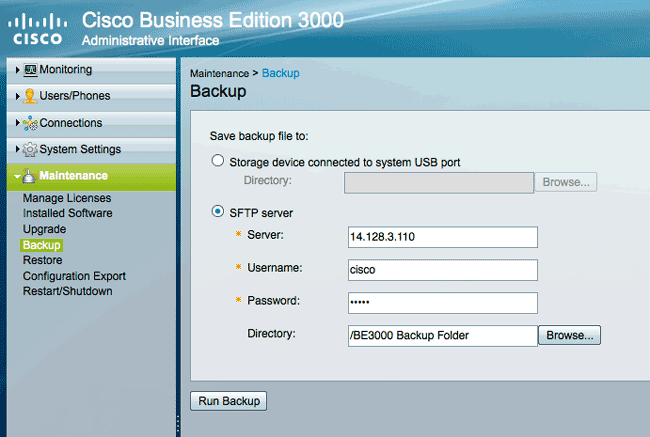This screenshot has height=437, width=650.
Task: Open Restart/Shutdown page
Action: [68, 291]
